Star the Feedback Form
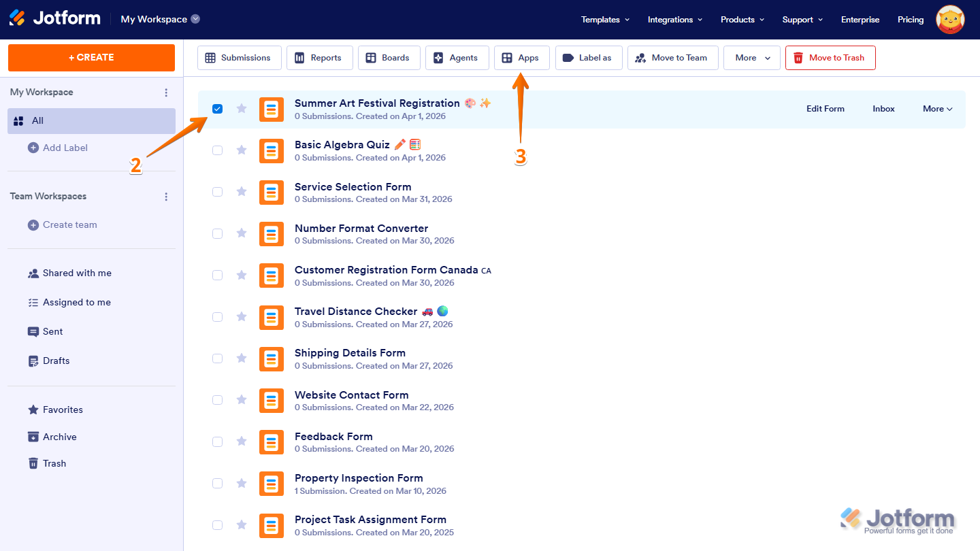980x551 pixels. tap(242, 441)
